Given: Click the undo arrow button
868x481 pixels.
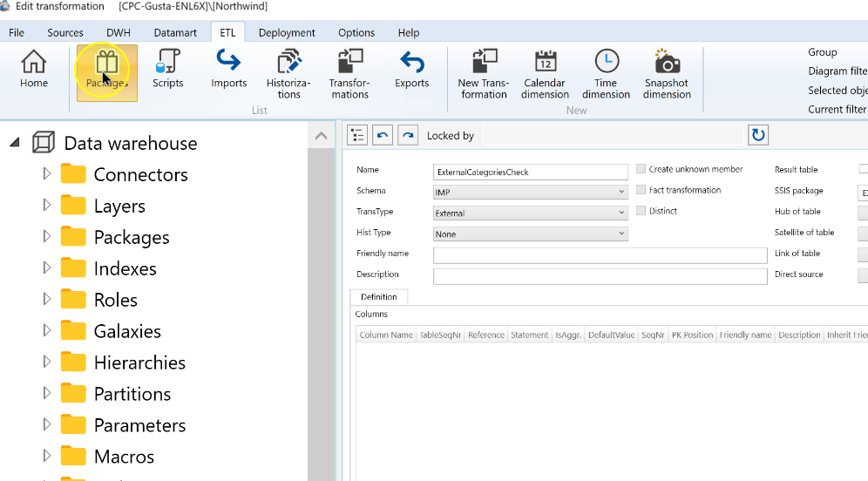Looking at the screenshot, I should click(x=383, y=135).
